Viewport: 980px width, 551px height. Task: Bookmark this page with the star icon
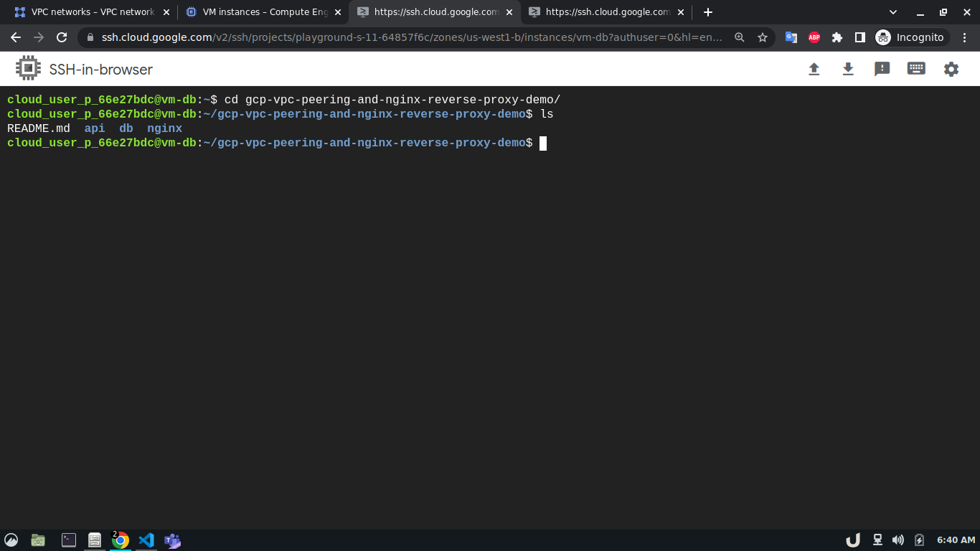pyautogui.click(x=763, y=37)
